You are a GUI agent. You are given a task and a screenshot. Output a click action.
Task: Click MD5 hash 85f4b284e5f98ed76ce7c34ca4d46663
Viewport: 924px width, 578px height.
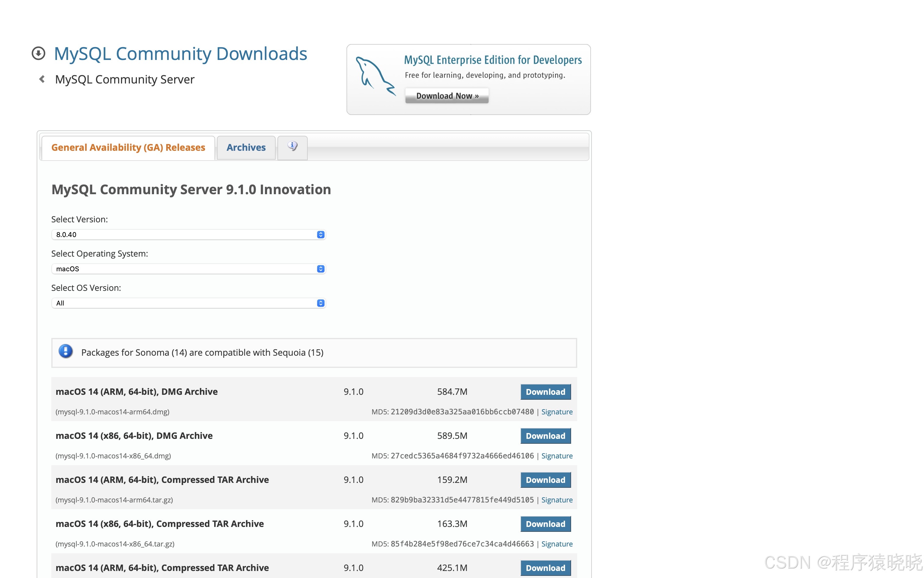462,544
